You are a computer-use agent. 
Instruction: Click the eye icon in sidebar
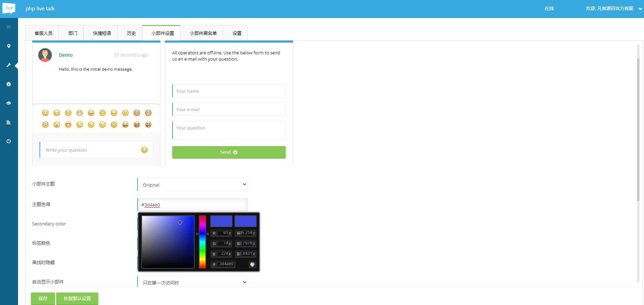9,103
